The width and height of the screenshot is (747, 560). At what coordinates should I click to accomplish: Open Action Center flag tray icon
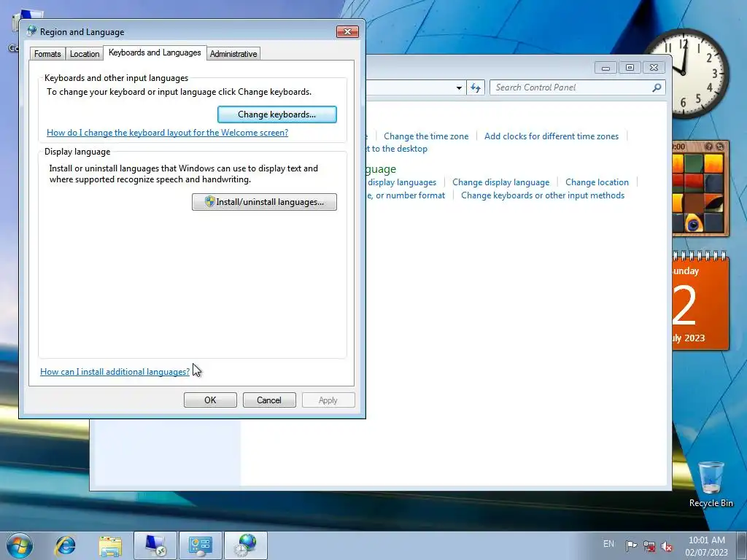click(x=631, y=546)
